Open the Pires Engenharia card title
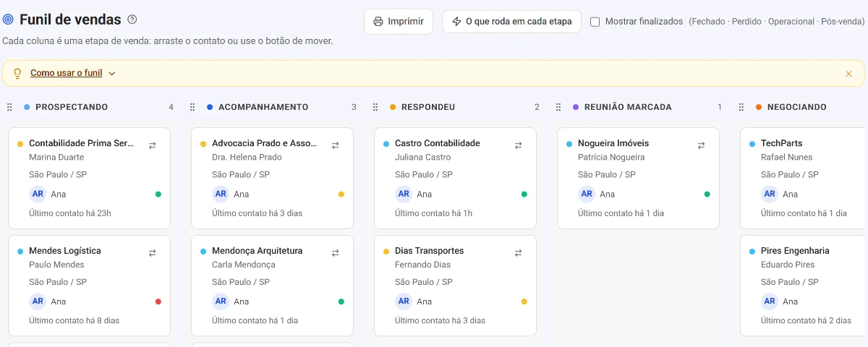The height and width of the screenshot is (347, 868). tap(796, 251)
